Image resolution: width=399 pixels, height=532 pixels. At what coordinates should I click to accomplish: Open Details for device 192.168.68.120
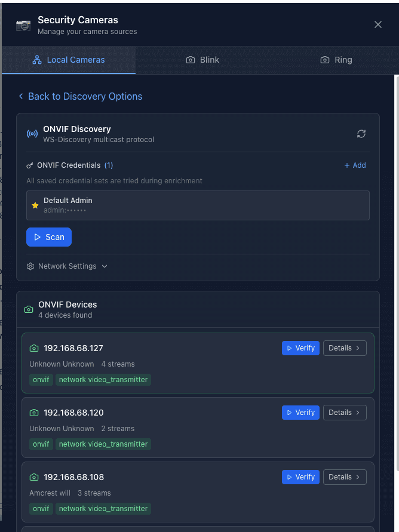coord(345,413)
